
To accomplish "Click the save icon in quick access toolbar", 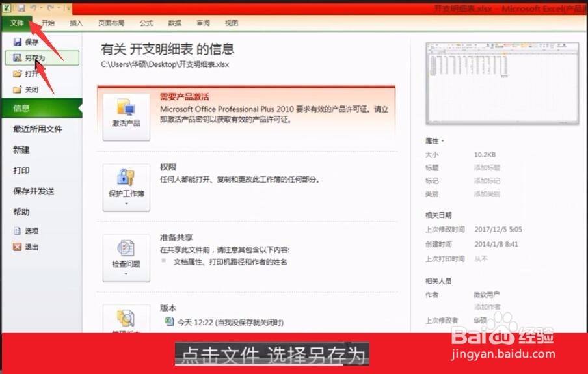I will [x=21, y=8].
